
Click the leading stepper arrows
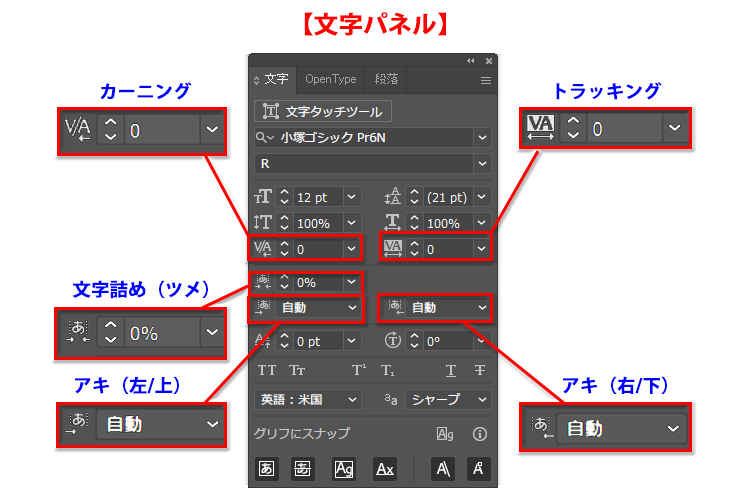tap(415, 197)
